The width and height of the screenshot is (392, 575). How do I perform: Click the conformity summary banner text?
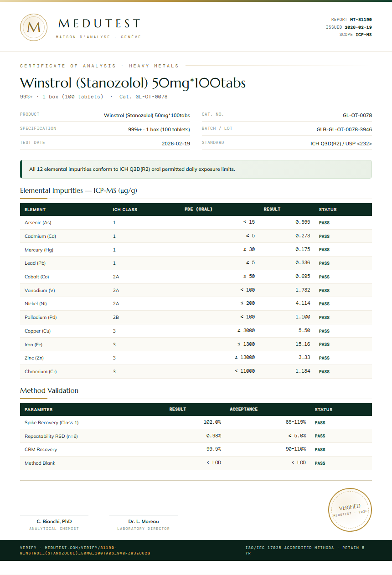(x=132, y=169)
